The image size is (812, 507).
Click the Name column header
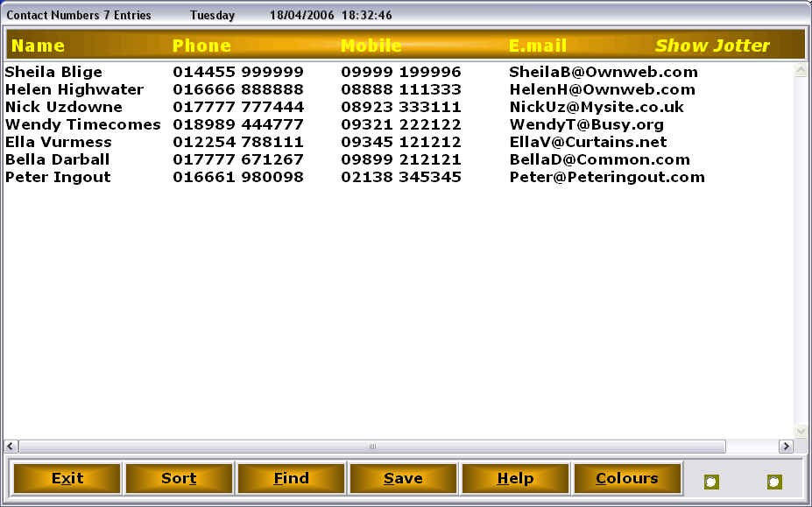point(38,46)
